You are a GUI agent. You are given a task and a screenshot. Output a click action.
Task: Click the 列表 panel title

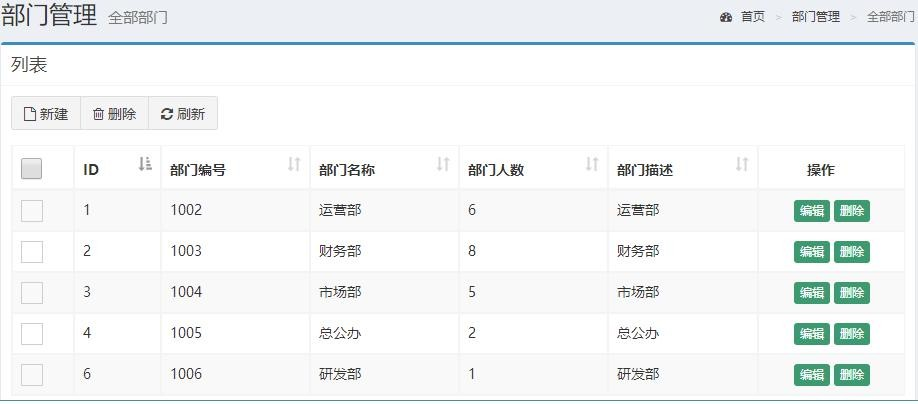coord(29,65)
